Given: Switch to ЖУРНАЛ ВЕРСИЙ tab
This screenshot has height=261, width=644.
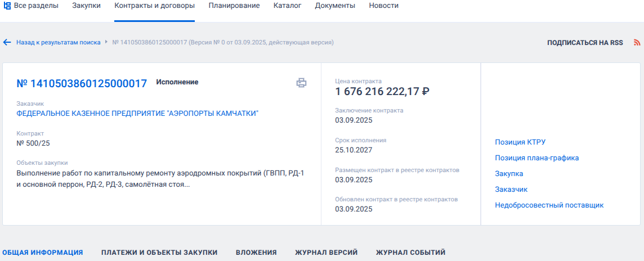Looking at the screenshot, I should pyautogui.click(x=327, y=253).
